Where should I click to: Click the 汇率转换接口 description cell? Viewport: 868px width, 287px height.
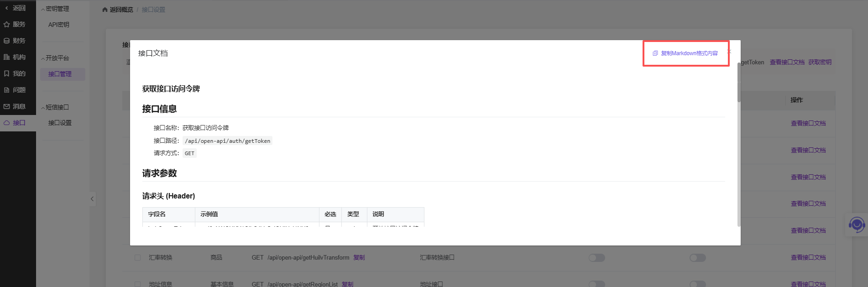pos(437,258)
